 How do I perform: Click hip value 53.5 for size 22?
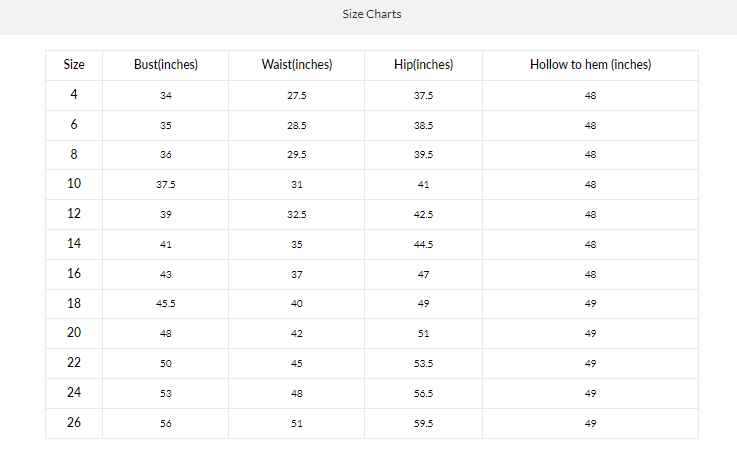[424, 364]
